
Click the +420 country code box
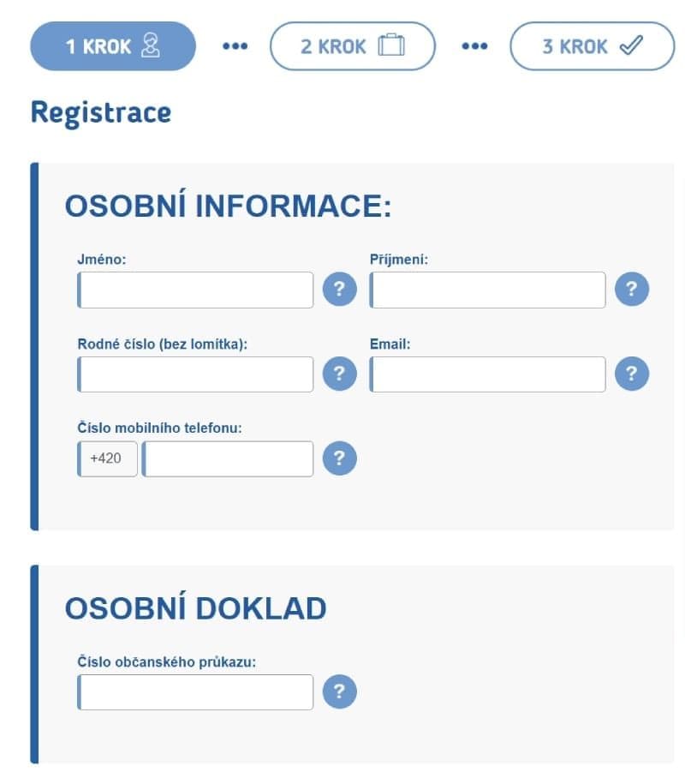107,459
